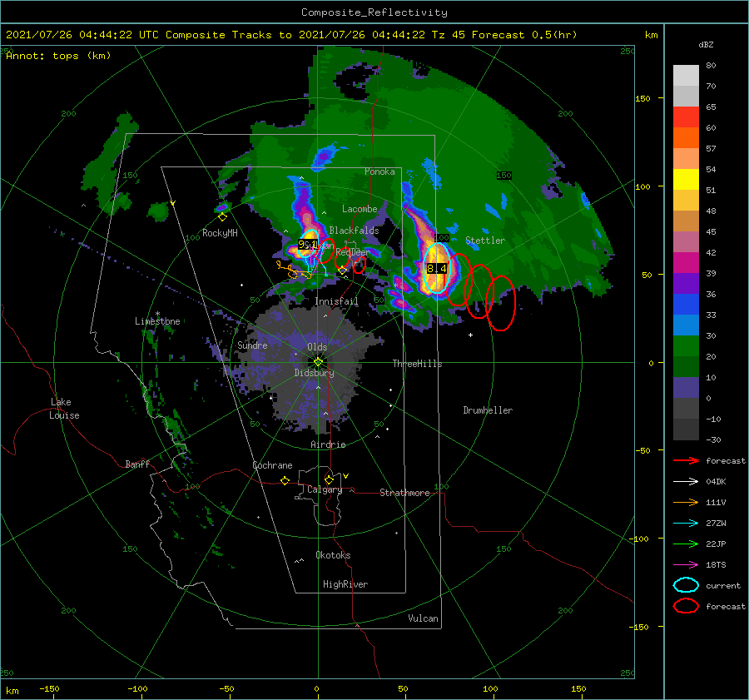Click the bright green swatch below 30 dBZ
The width and height of the screenshot is (749, 700).
[686, 346]
